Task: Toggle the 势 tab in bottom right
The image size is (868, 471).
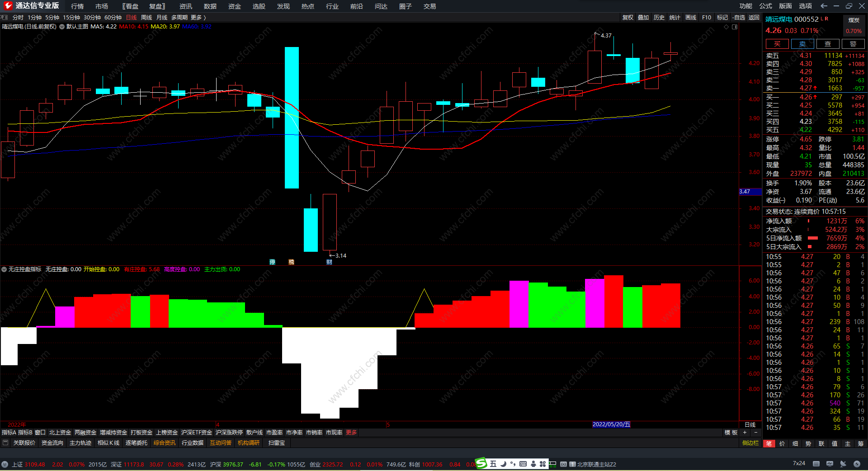Action: click(808, 443)
